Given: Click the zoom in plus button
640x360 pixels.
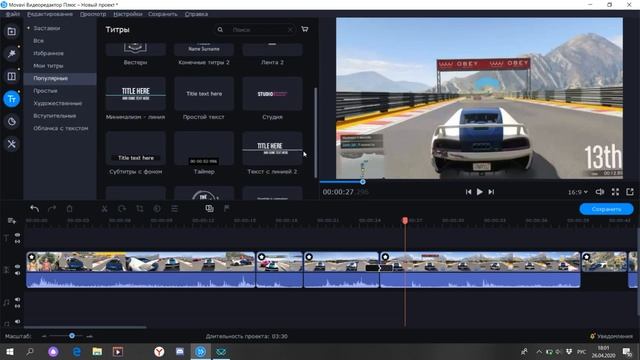Looking at the screenshot, I should (x=89, y=336).
